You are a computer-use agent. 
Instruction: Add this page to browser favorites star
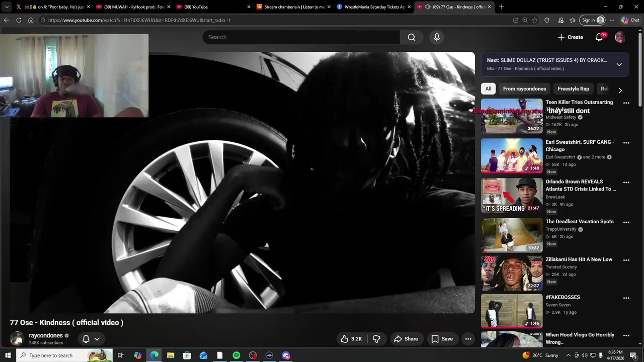pos(535,20)
